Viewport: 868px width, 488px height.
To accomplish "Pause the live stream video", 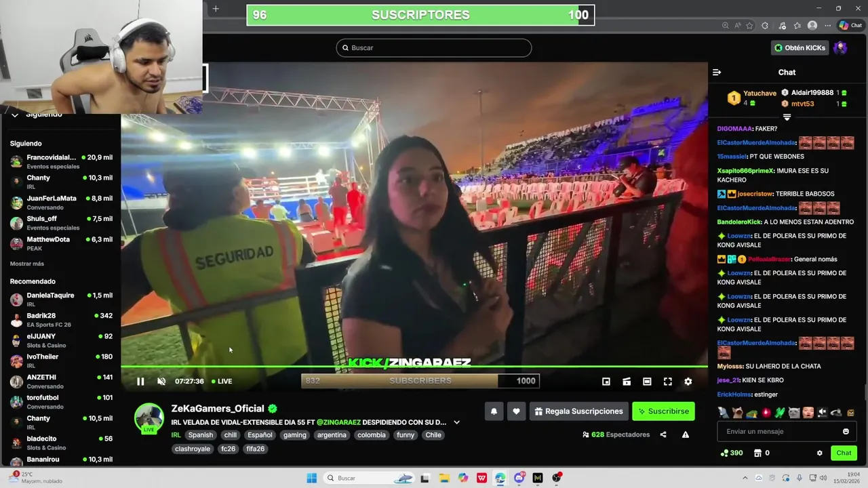I will pyautogui.click(x=140, y=382).
